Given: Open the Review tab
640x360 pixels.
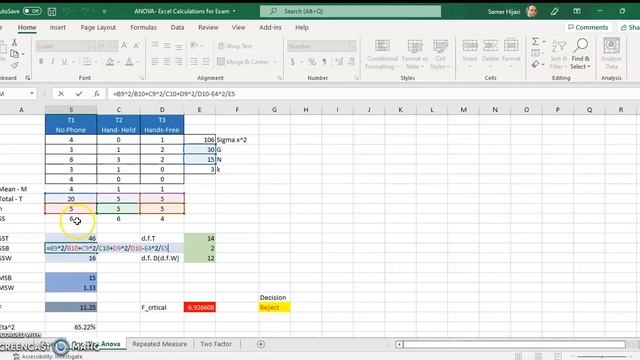Looking at the screenshot, I should click(x=208, y=27).
